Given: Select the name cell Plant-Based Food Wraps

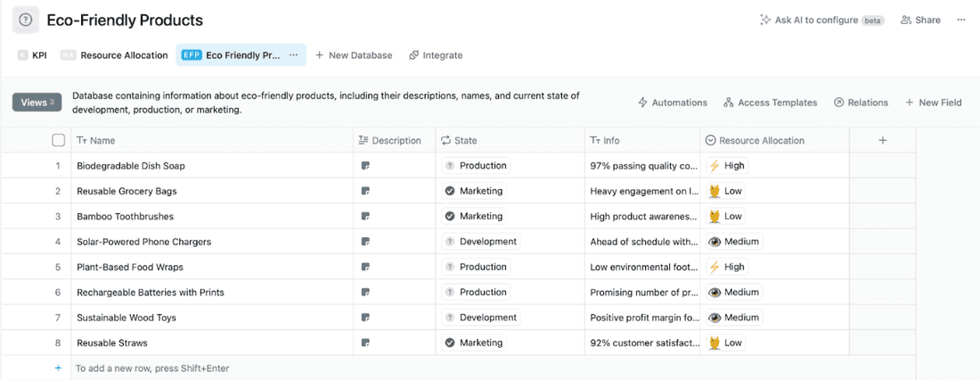Looking at the screenshot, I should click(213, 267).
